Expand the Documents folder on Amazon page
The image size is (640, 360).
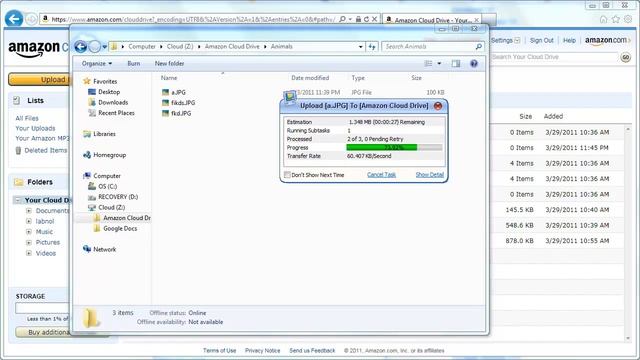(29, 211)
